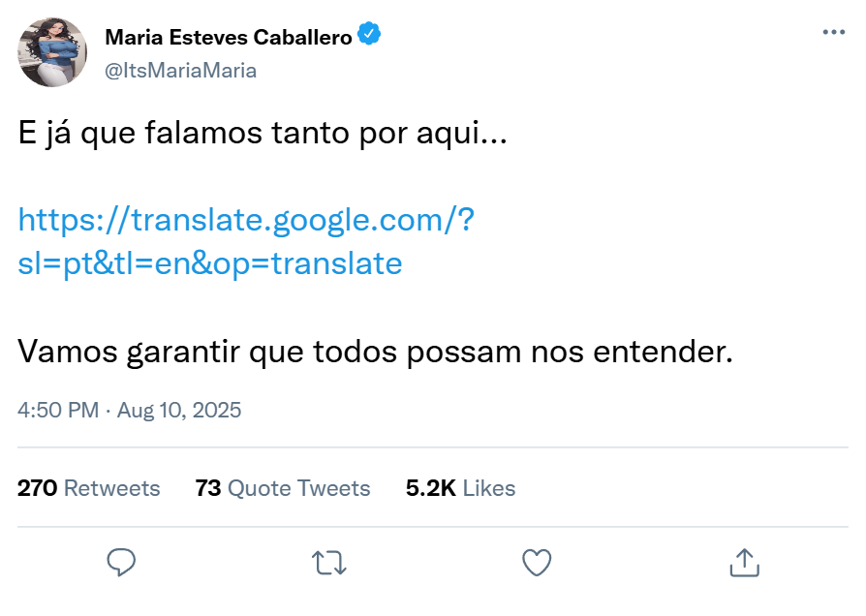The image size is (866, 616).
Task: Click the blue verified badge
Action: click(369, 36)
